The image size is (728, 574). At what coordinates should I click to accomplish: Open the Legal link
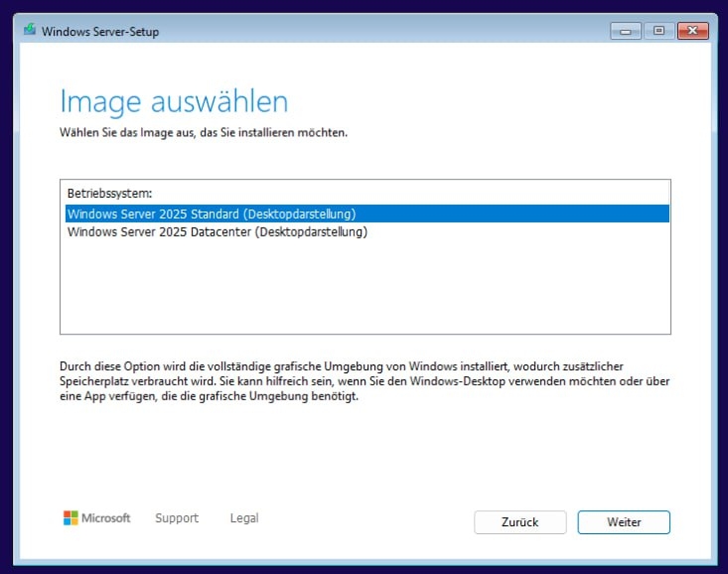(244, 517)
